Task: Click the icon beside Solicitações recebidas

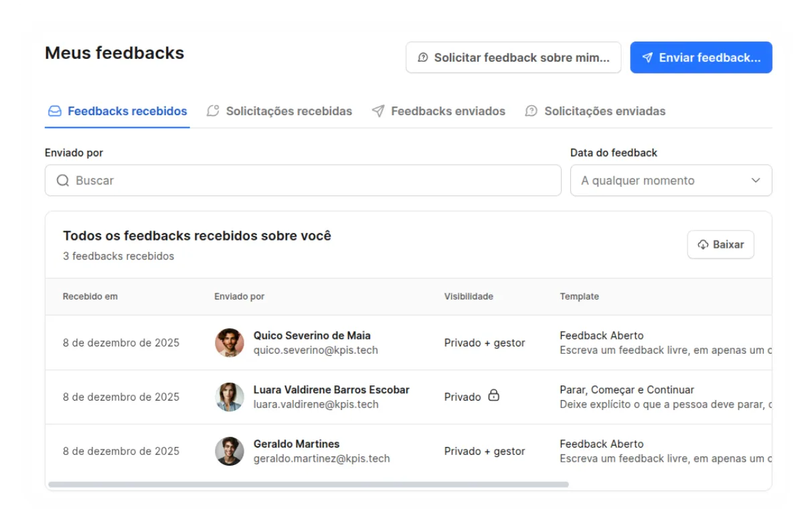Action: pyautogui.click(x=213, y=111)
